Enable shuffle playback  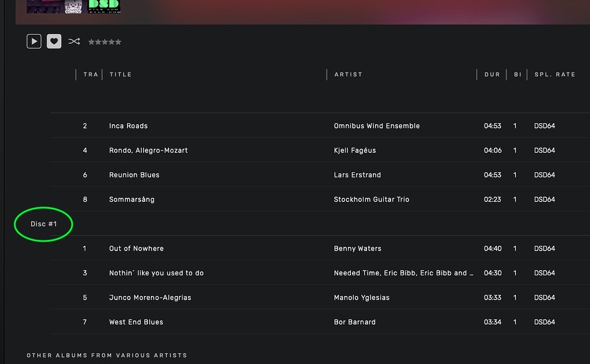[x=73, y=41]
